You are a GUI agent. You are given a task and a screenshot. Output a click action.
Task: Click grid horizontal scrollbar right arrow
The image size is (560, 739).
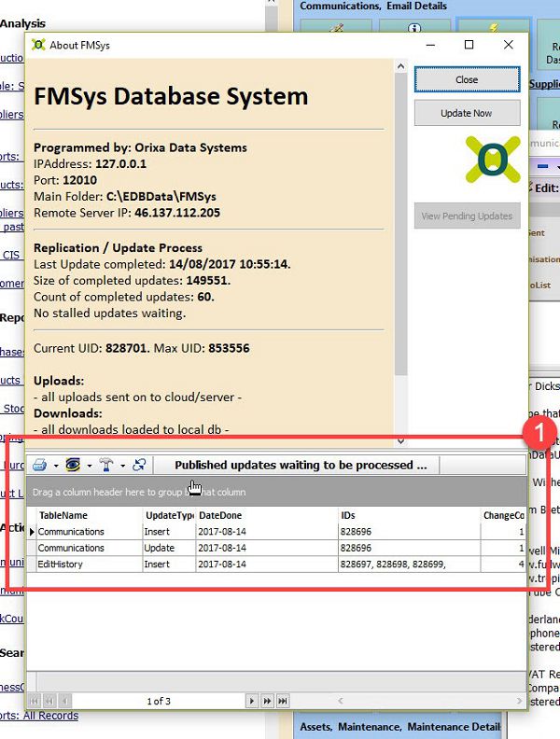tap(520, 701)
